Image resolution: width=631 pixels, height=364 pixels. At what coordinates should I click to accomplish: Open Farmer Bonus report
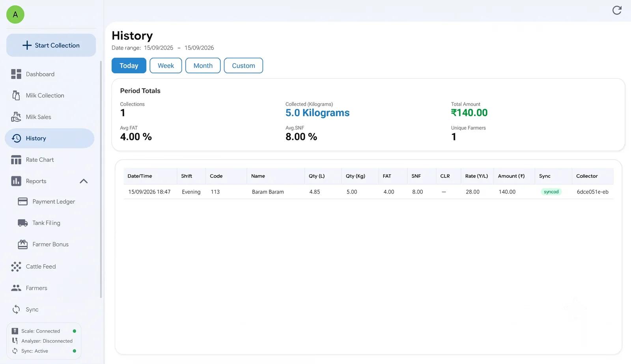pyautogui.click(x=50, y=245)
